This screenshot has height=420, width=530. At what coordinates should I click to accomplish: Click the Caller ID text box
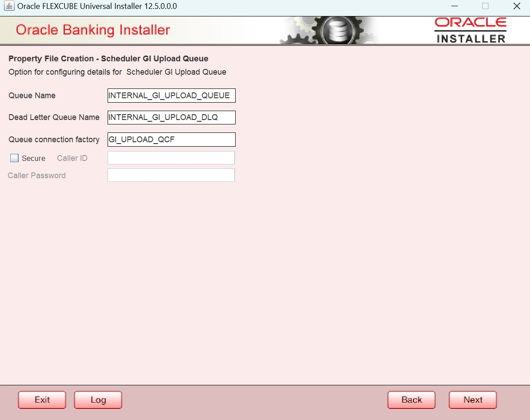coord(171,158)
